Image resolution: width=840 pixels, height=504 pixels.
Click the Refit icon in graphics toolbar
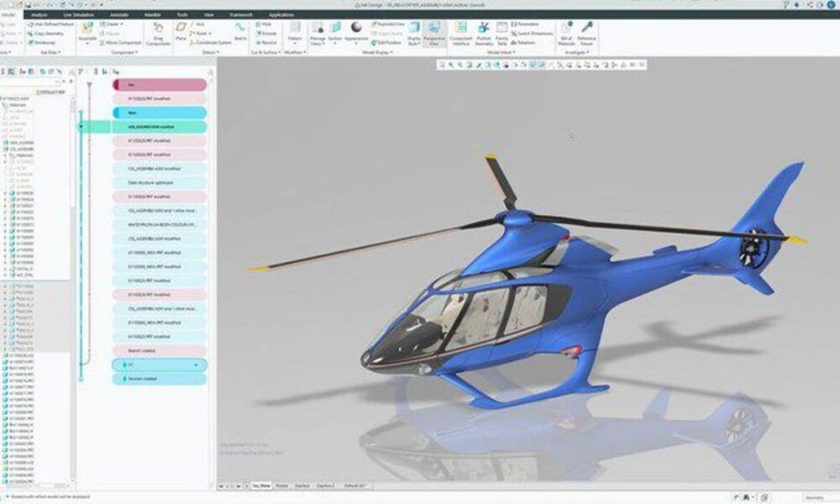(442, 65)
